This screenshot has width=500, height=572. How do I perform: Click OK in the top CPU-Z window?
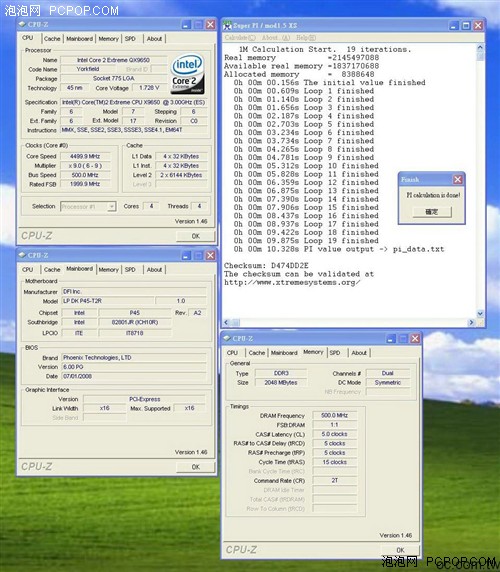coord(195,236)
